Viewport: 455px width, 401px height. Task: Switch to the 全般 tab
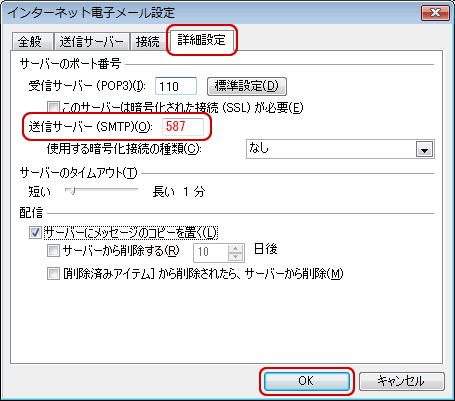[x=32, y=42]
